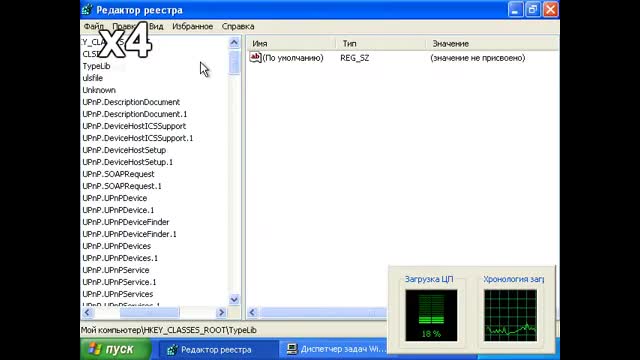Open the Справка menu
This screenshot has height=360, width=640.
point(238,27)
